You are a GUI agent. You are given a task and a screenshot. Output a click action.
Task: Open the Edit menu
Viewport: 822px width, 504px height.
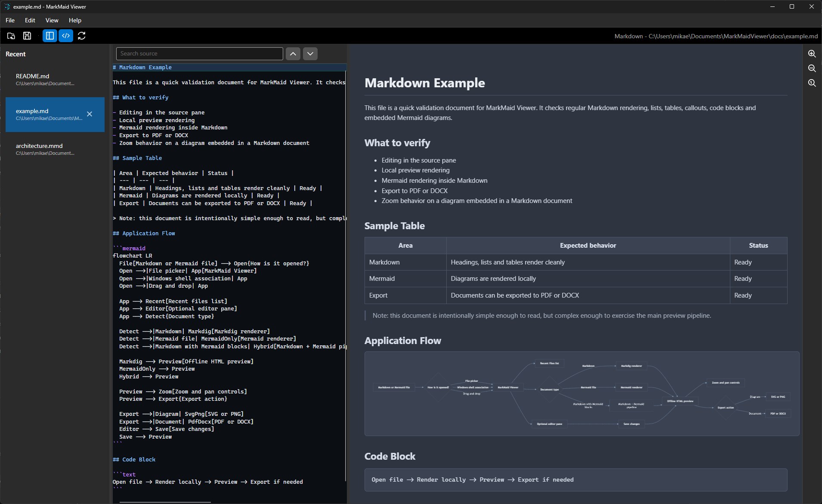coord(30,20)
